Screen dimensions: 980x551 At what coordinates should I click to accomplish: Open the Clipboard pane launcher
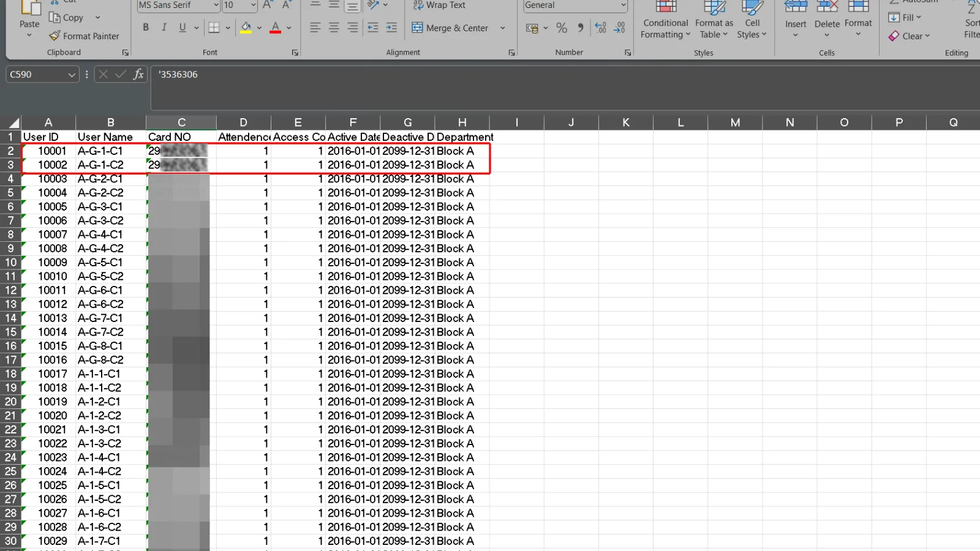126,53
